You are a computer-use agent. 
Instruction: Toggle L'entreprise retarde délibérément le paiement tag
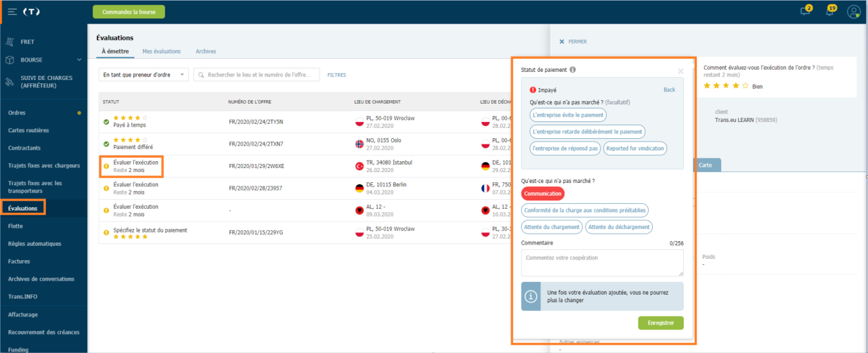(x=588, y=131)
